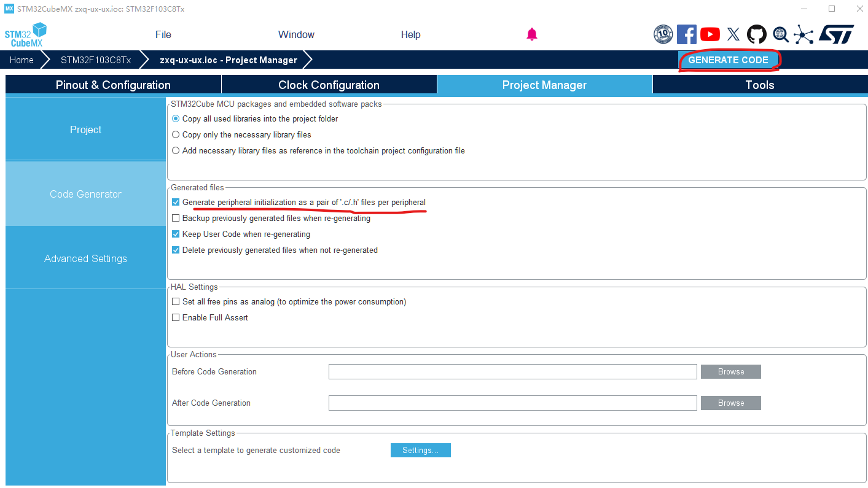The image size is (868, 488).
Task: Click the ST community network icon
Action: [x=803, y=34]
